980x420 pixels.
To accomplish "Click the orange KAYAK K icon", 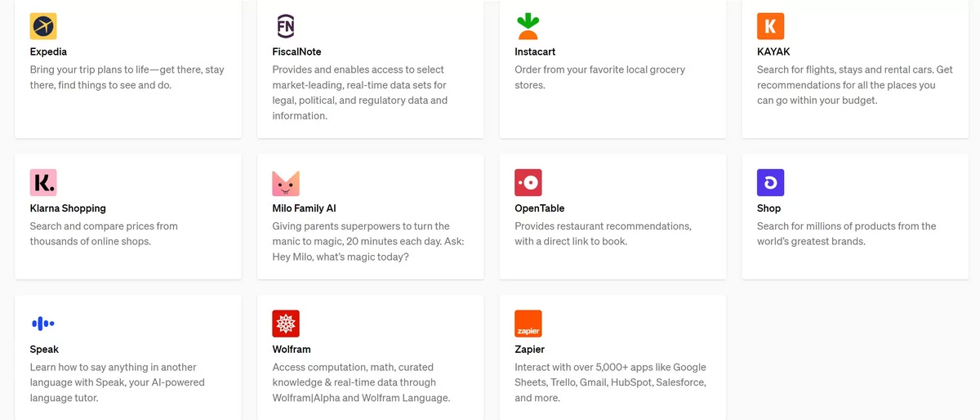I will point(770,26).
